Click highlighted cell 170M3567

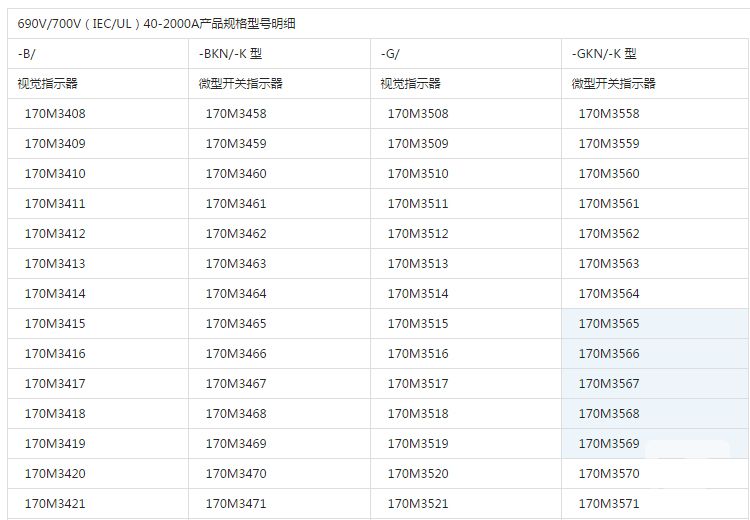609,383
